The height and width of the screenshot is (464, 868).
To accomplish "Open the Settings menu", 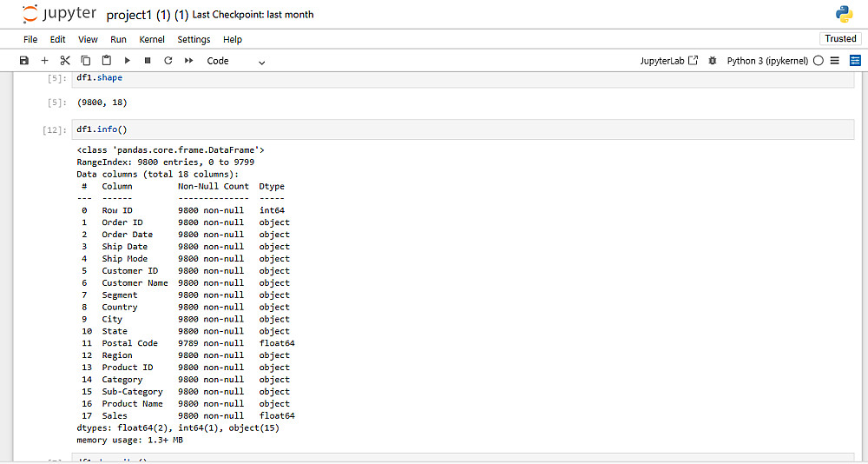I will (194, 39).
